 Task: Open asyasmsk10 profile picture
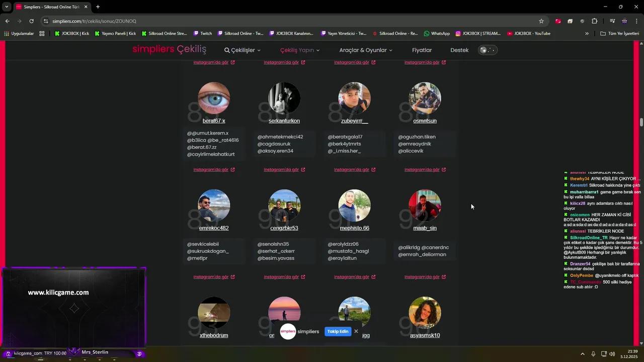pos(425,313)
